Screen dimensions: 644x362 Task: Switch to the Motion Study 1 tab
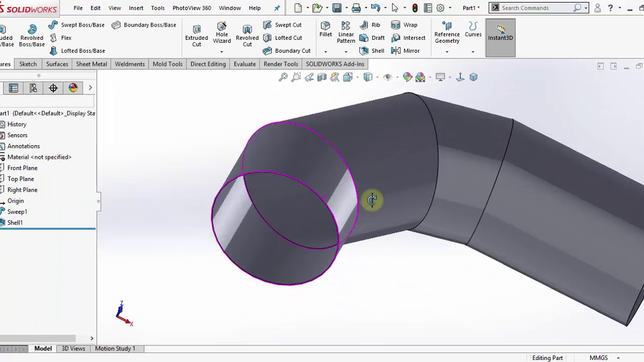(115, 348)
